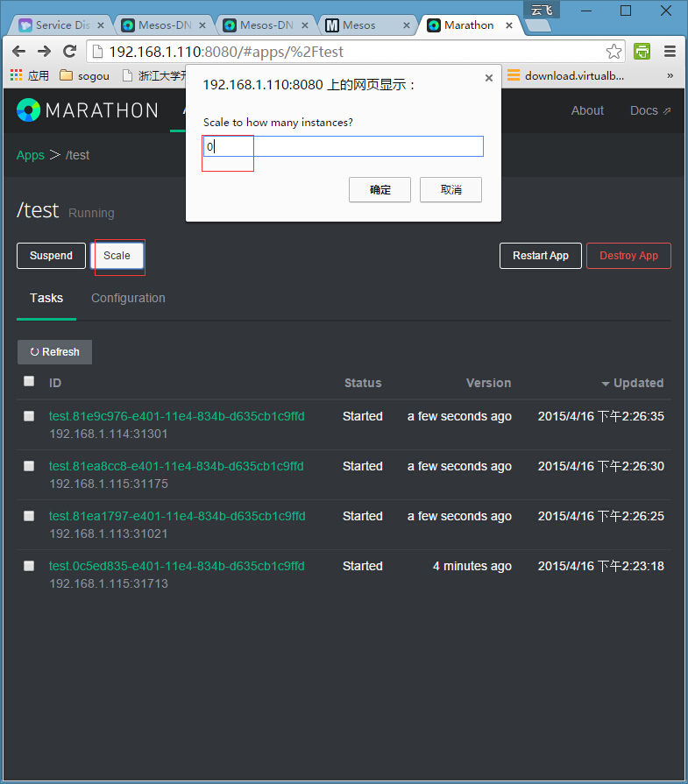Refresh the task list
Viewport: 688px width, 784px height.
tap(54, 352)
